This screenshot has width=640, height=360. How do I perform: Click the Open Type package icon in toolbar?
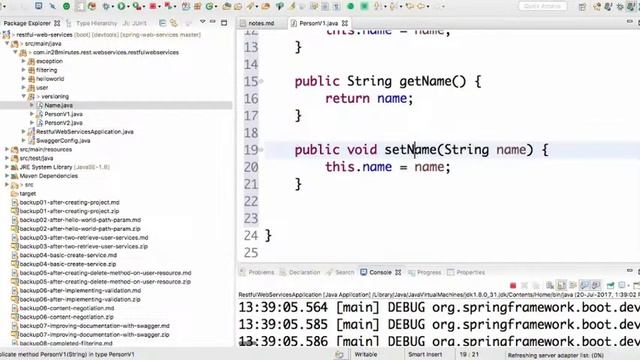(x=227, y=6)
